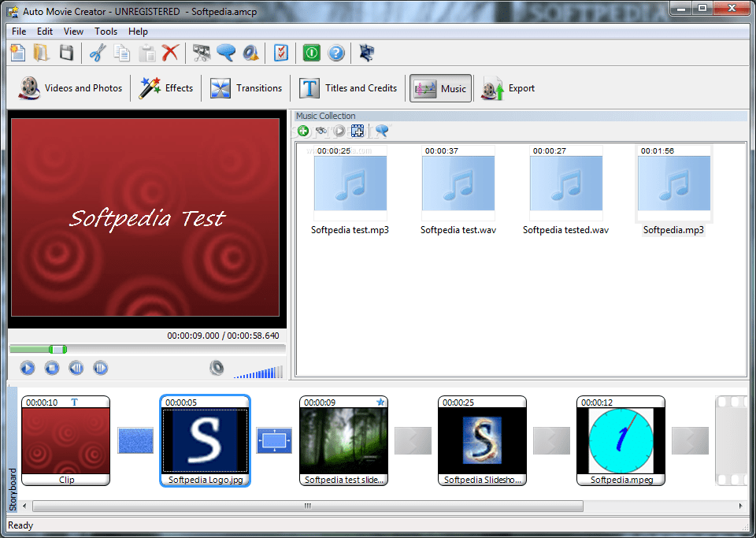Image resolution: width=756 pixels, height=538 pixels.
Task: Click the speech bubble toolbar icon
Action: tap(227, 53)
